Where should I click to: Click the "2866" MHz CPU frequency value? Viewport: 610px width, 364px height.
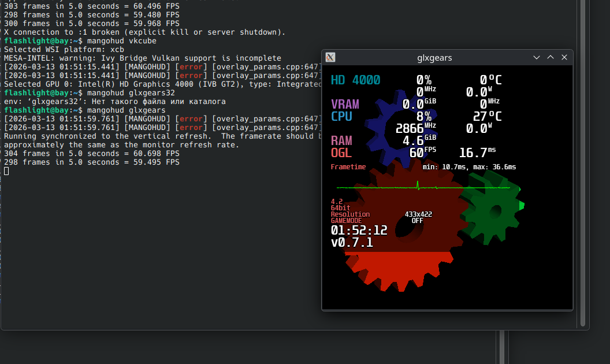pyautogui.click(x=410, y=128)
